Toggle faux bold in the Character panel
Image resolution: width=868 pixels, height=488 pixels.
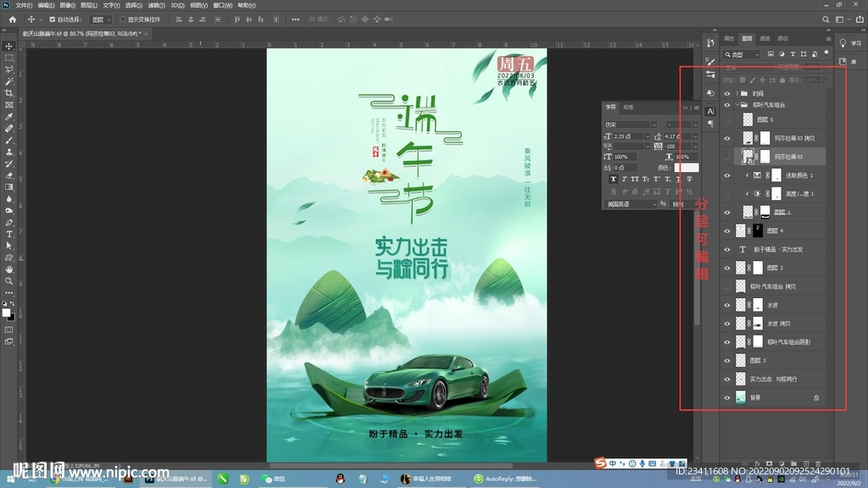point(613,179)
